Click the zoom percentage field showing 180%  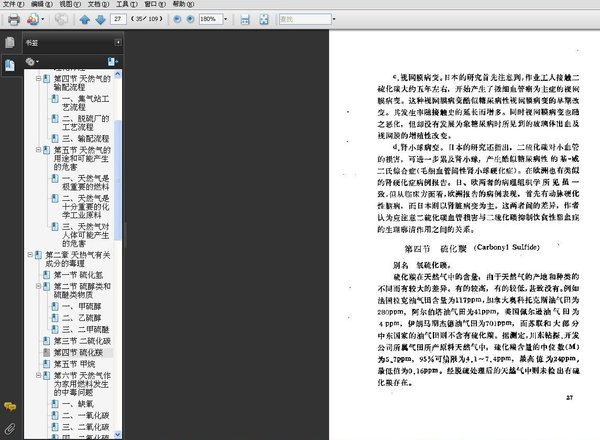210,19
